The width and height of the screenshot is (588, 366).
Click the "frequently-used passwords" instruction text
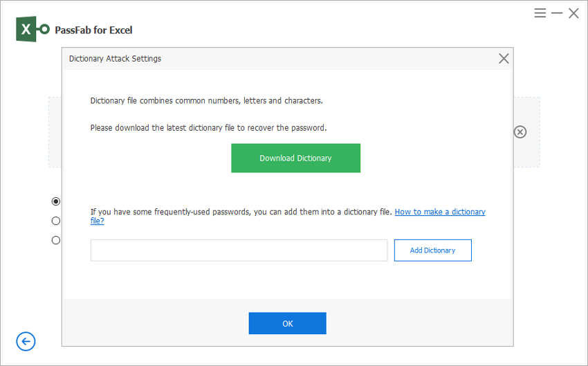(x=241, y=212)
